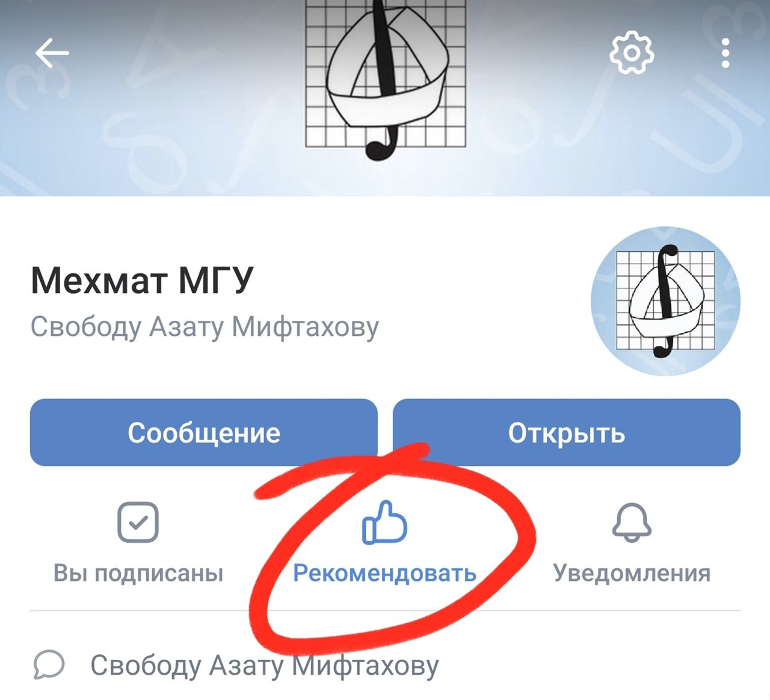Select the Рекомендовать label

(x=384, y=573)
